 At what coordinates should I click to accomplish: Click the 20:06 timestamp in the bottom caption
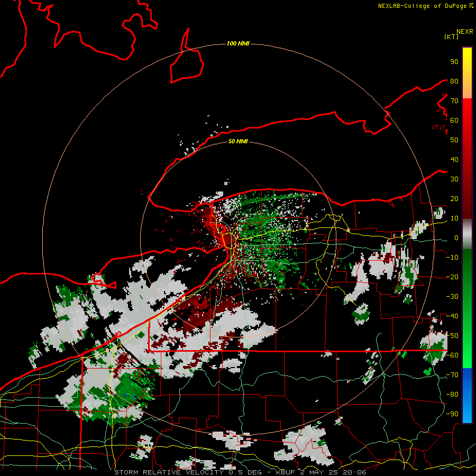pyautogui.click(x=354, y=472)
